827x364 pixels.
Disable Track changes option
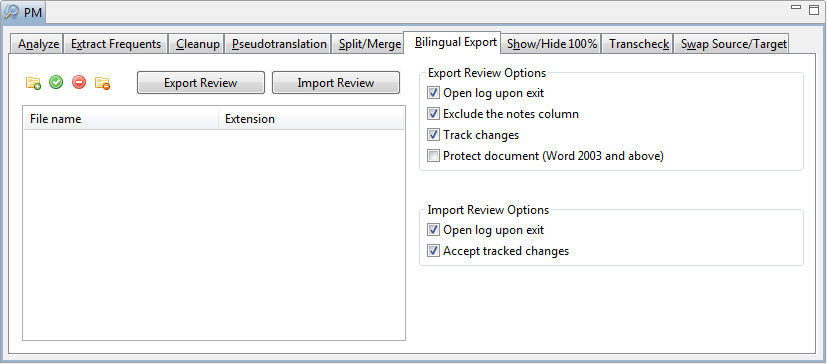pyautogui.click(x=434, y=135)
